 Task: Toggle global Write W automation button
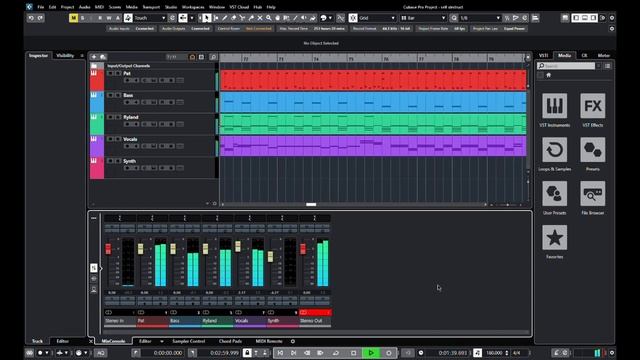pyautogui.click(x=109, y=18)
